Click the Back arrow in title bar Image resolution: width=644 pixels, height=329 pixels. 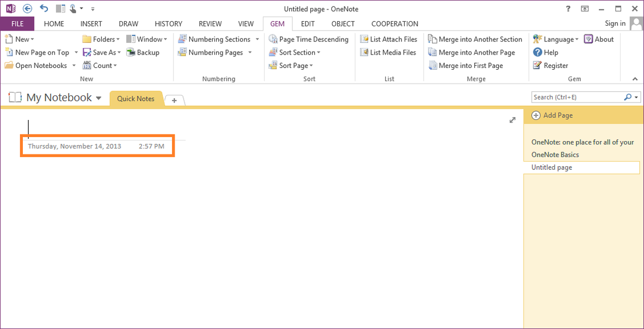coord(28,8)
